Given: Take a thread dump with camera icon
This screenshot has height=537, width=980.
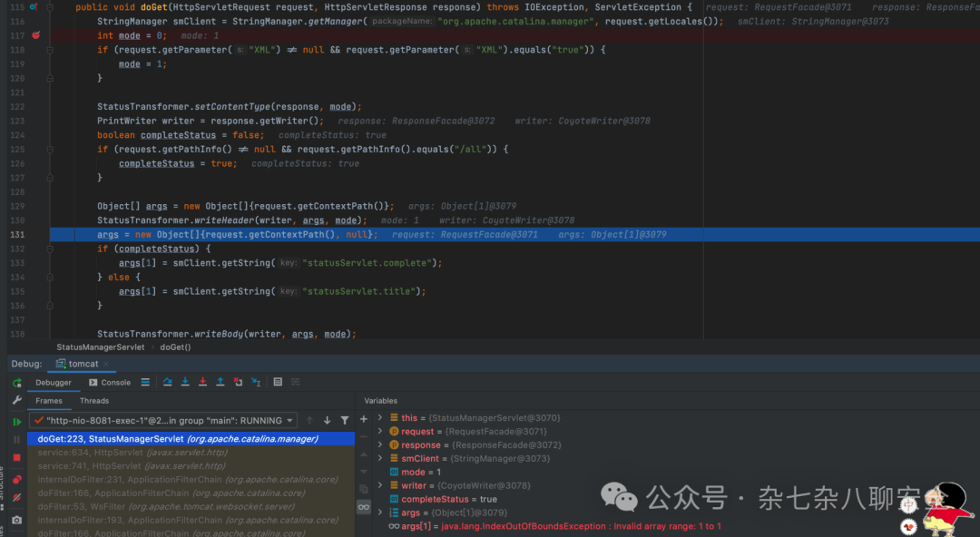Looking at the screenshot, I should [x=17, y=520].
